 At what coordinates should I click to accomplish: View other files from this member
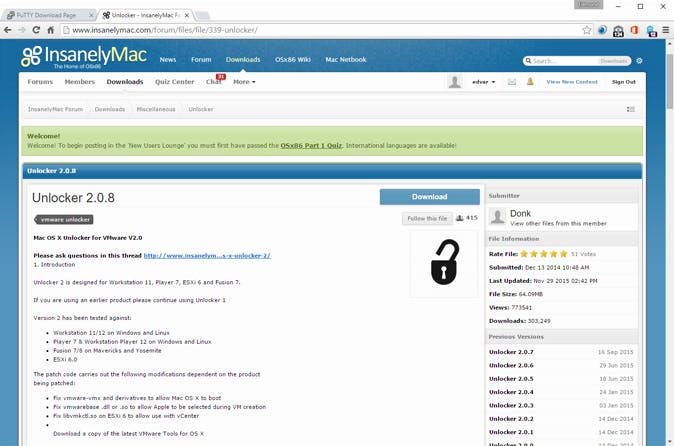(x=558, y=223)
